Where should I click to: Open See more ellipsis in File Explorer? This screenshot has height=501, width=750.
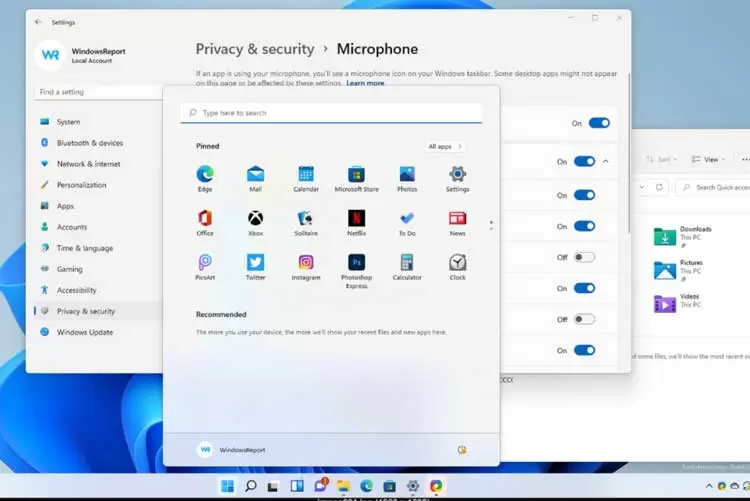745,159
